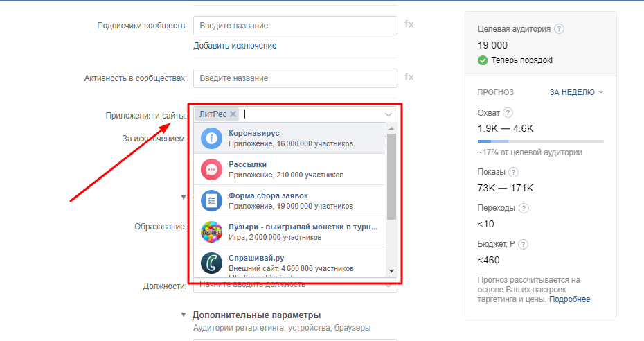Screen dimensions: 644x341
Task: Select Коронавирус from the list
Action: [x=289, y=139]
